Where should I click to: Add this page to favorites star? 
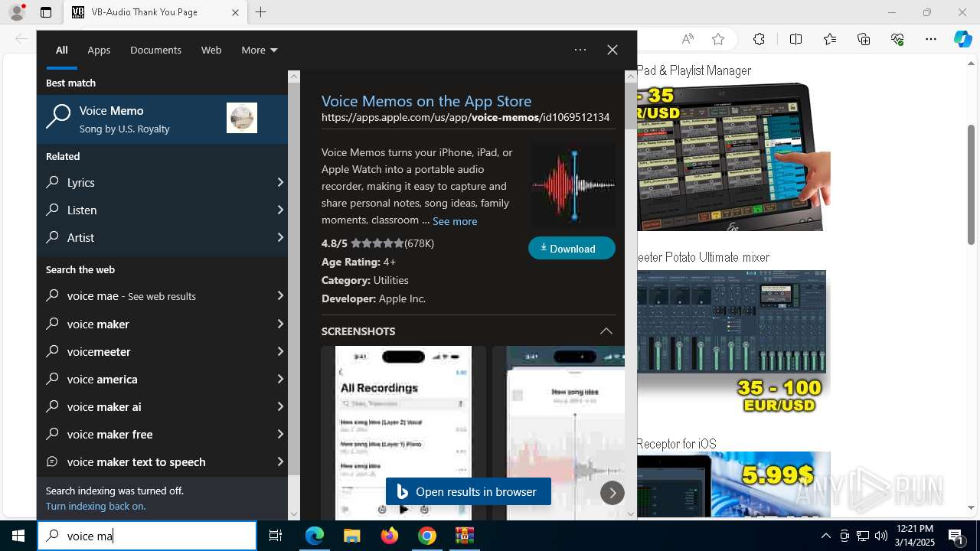point(718,39)
